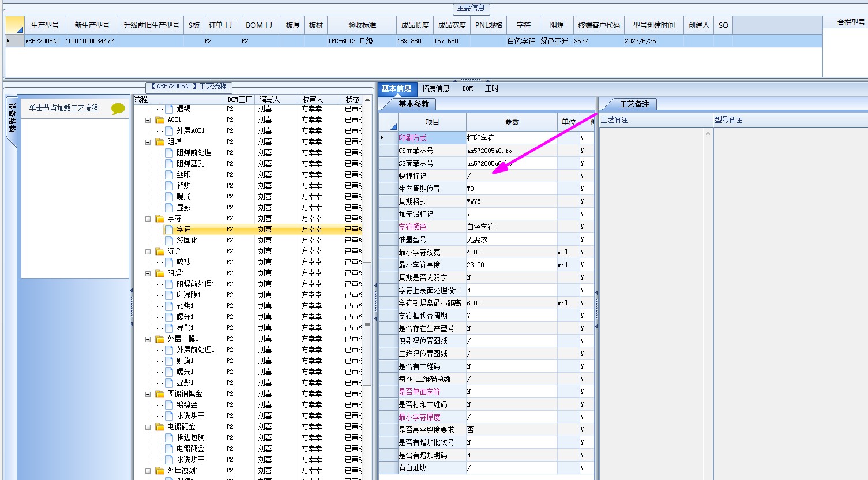This screenshot has height=480, width=868.
Task: Open the vertical 设备结构 side tab
Action: (12, 118)
